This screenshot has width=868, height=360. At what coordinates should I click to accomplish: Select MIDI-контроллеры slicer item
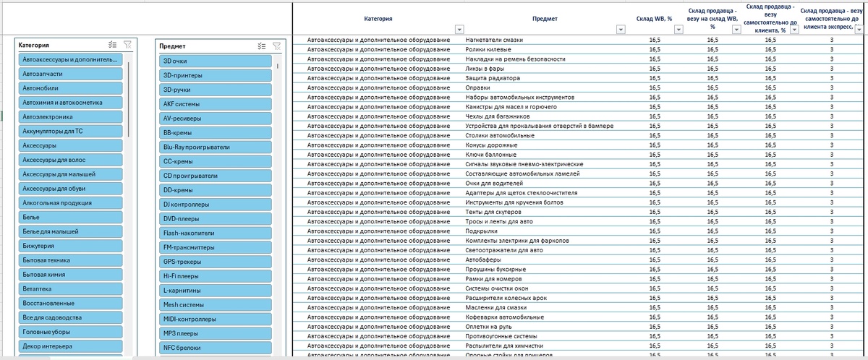(x=215, y=319)
